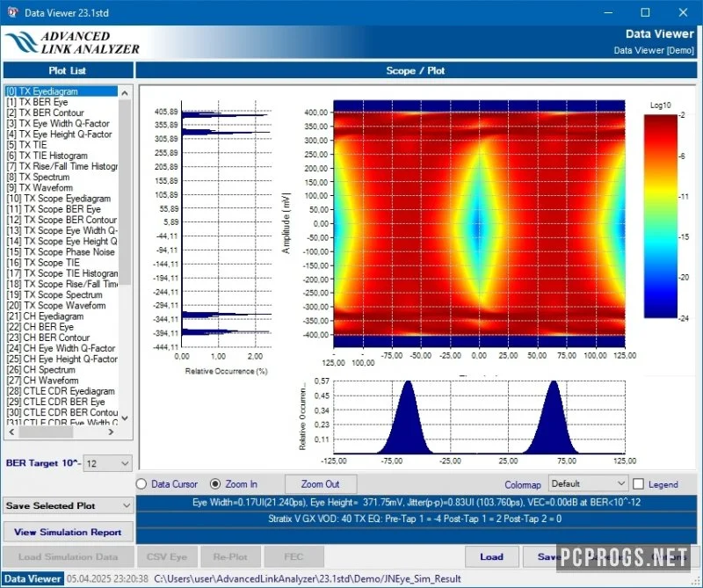Select [20] TX Scope Waveform
Image resolution: width=703 pixels, height=588 pixels.
point(62,306)
